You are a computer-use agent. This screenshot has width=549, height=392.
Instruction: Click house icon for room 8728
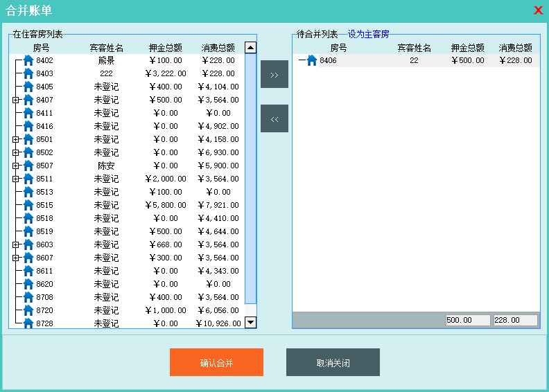28,323
